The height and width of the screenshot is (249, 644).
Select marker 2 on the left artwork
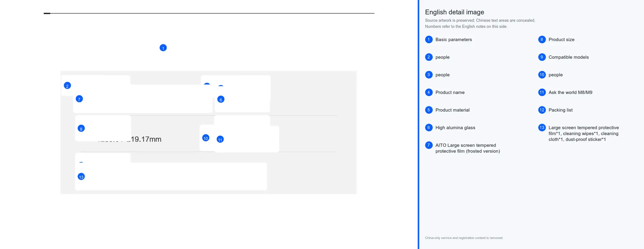click(67, 86)
